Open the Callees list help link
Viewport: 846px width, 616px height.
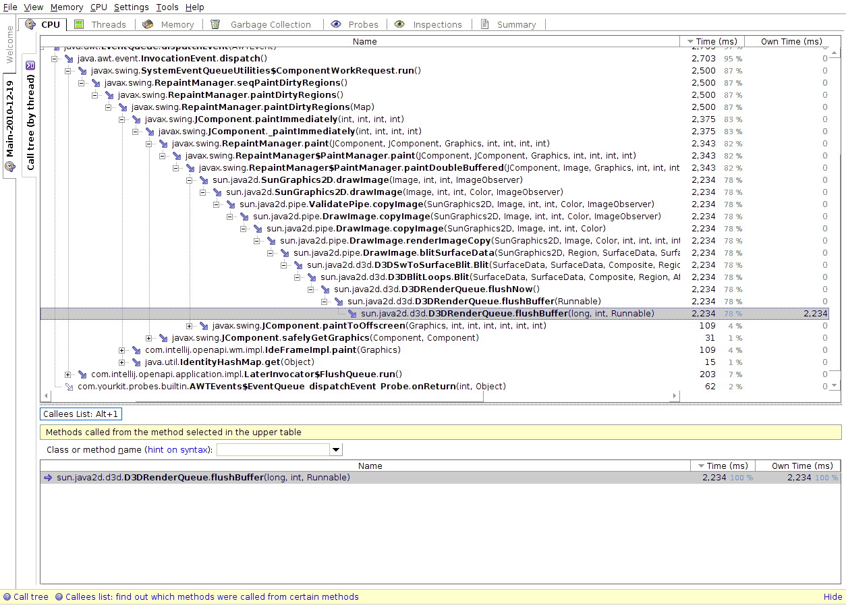coord(212,597)
